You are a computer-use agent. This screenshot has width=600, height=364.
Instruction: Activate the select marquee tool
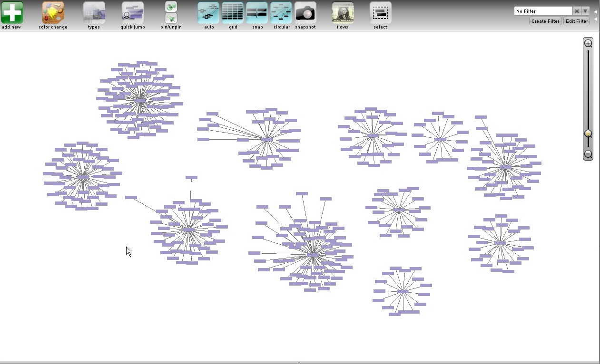pos(381,12)
